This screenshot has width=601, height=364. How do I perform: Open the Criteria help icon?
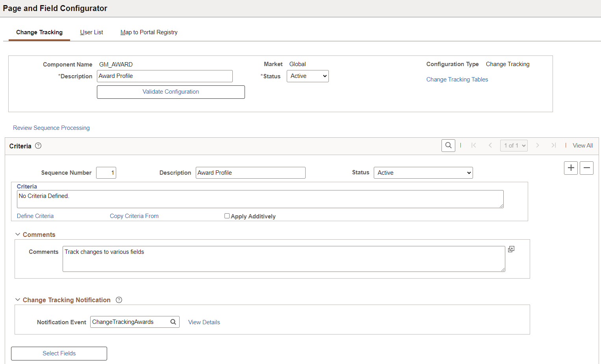(38, 146)
